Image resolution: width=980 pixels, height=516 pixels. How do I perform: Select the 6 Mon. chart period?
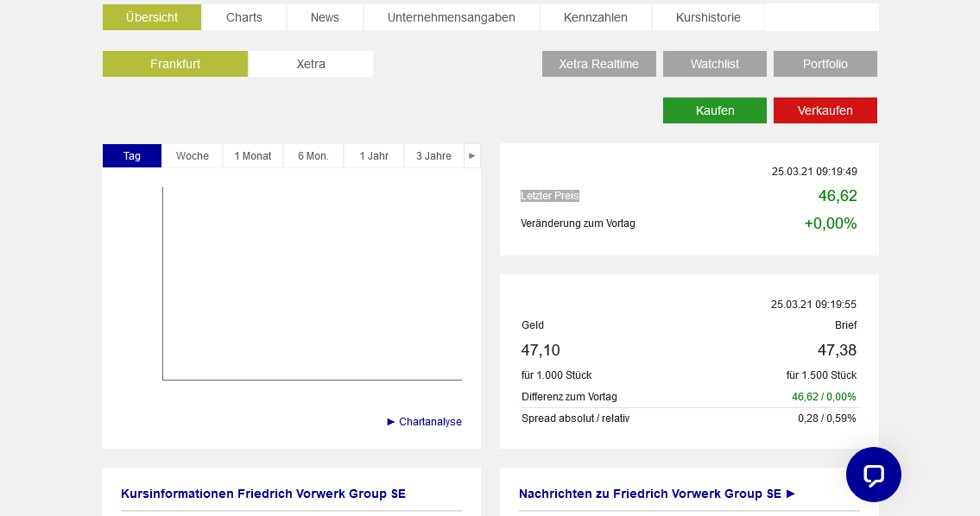tap(313, 155)
